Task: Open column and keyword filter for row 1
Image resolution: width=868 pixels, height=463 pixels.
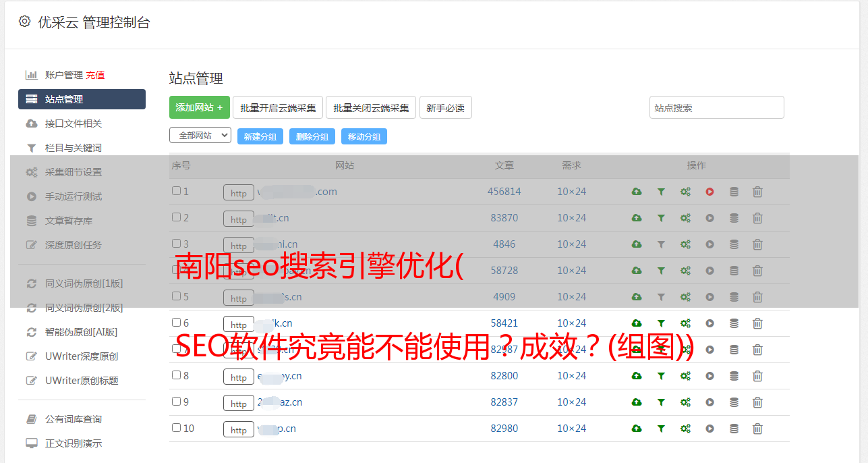Action: tap(661, 192)
